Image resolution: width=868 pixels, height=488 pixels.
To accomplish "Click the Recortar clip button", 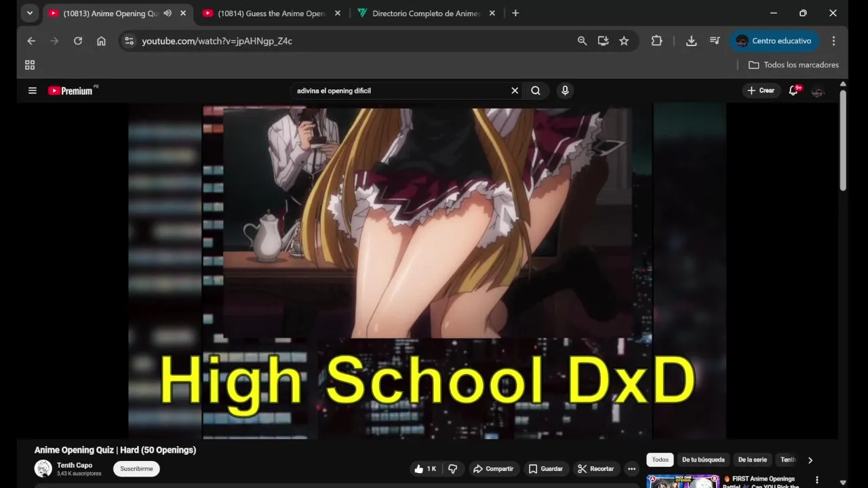I will coord(596,468).
